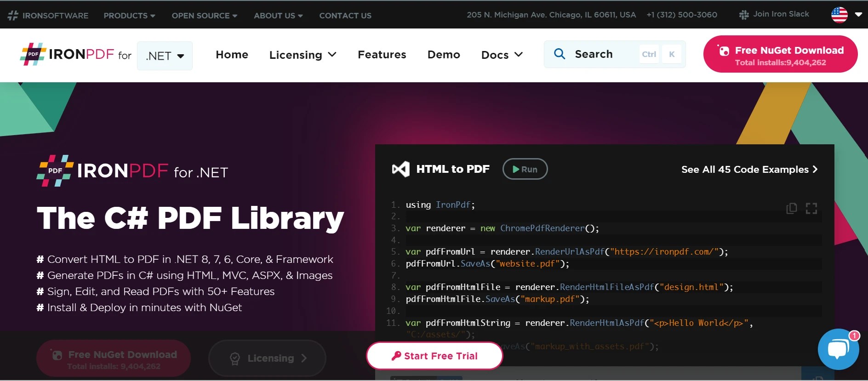The height and width of the screenshot is (381, 868).
Task: Run the HTML to PDF example
Action: 525,169
